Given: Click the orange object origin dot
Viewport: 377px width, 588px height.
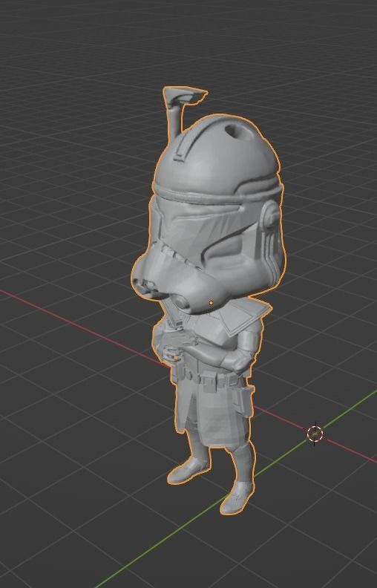Looking at the screenshot, I should (211, 303).
